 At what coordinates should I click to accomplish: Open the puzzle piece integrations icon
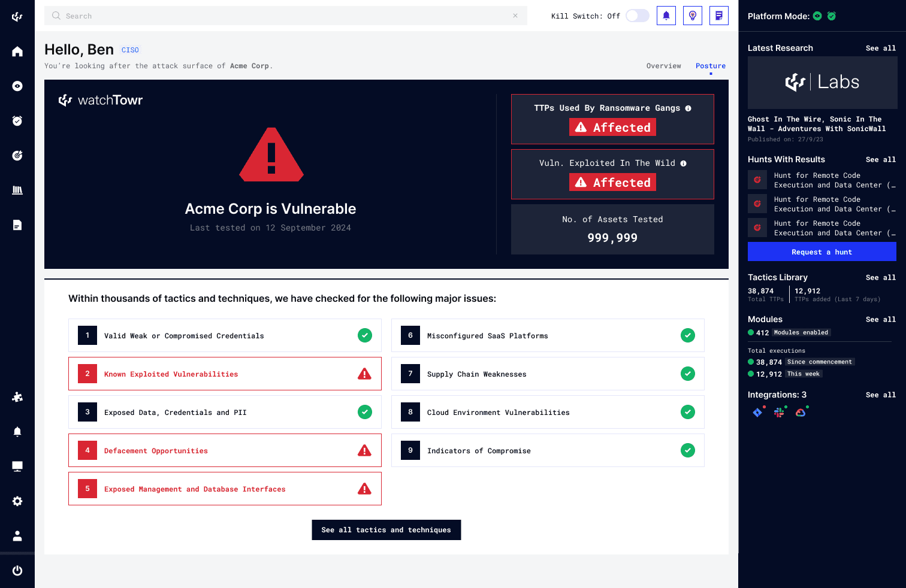coord(17,397)
